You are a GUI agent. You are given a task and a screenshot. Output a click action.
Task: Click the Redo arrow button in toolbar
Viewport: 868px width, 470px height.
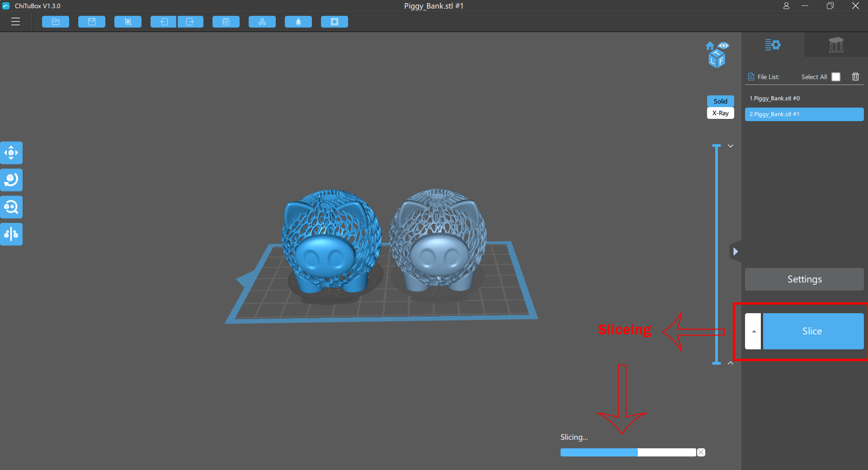coord(190,22)
